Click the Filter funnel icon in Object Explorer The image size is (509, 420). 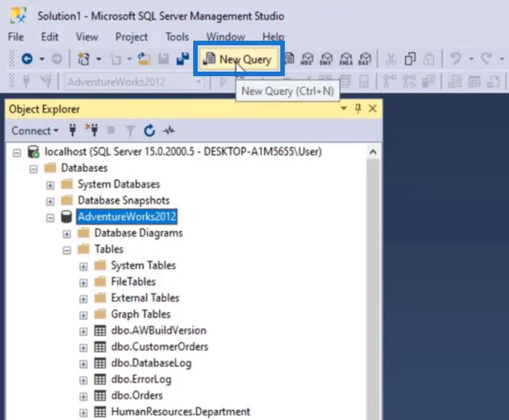[130, 131]
